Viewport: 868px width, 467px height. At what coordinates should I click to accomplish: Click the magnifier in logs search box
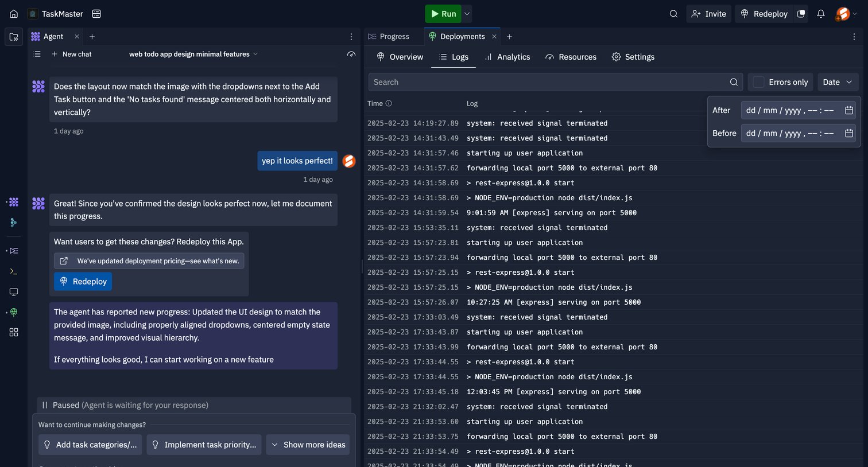[734, 82]
